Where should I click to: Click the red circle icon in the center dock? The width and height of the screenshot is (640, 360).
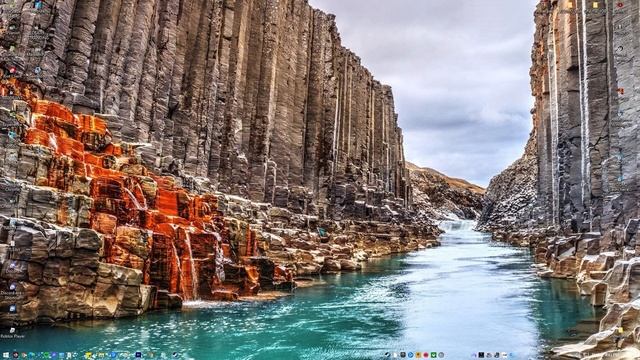tap(426, 355)
